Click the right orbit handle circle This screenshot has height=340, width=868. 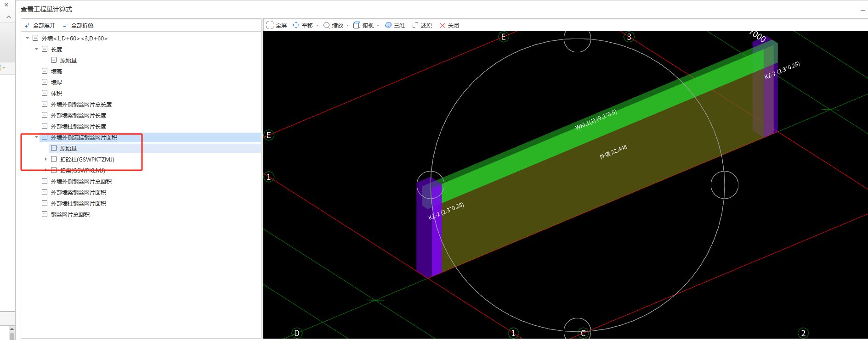point(725,185)
